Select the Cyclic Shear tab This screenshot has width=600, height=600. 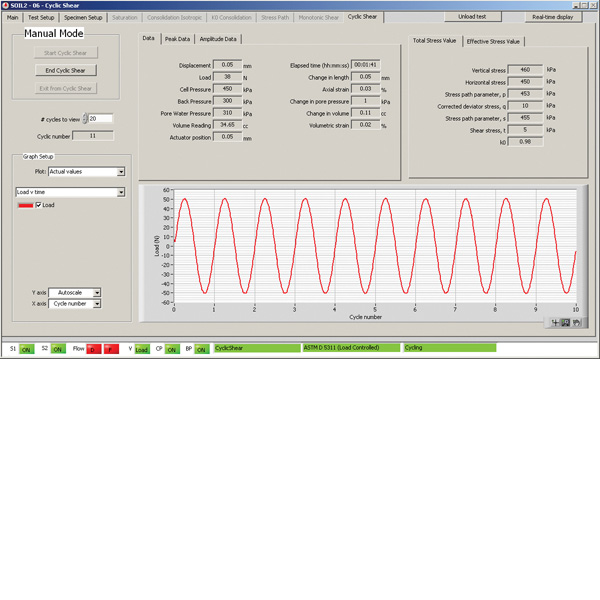pos(362,17)
